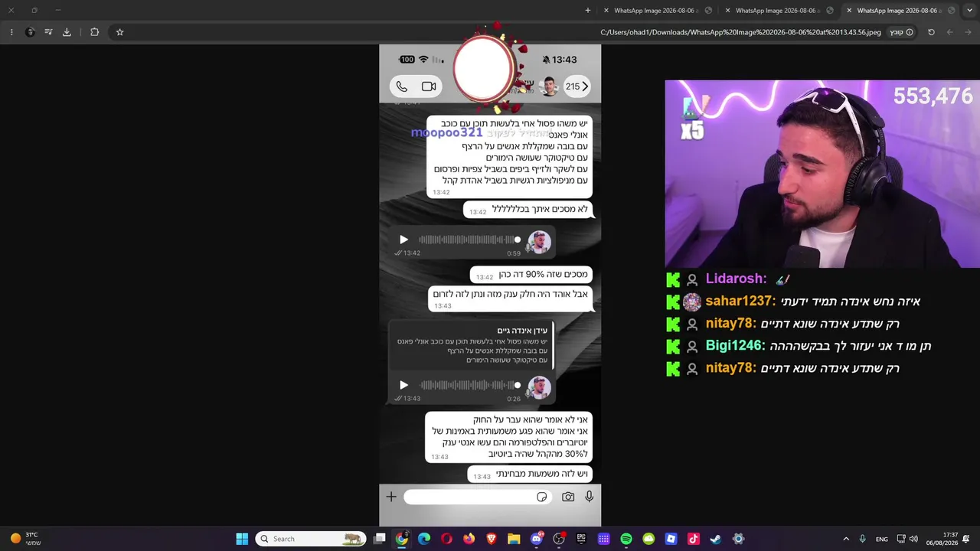Reload the page in the browser
This screenshot has width=980, height=551.
[x=931, y=32]
